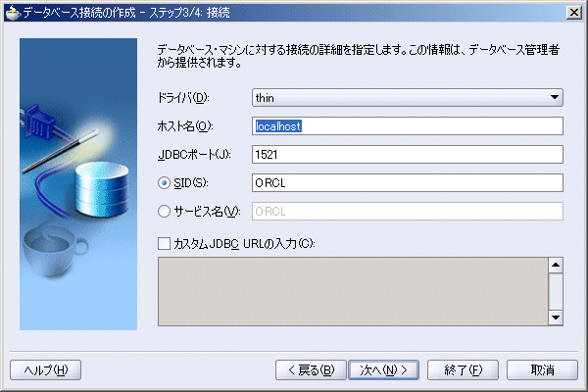Screen dimensions: 588x392
Task: Click the ホスト名 localhost input field
Action: [x=408, y=126]
